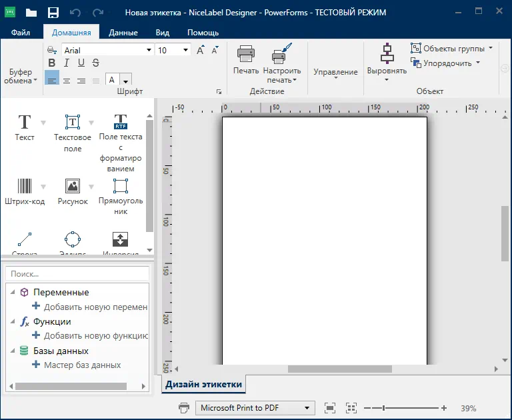Viewport: 512px width, 420px height.
Task: Decrease font size with smaller A icon
Action: (x=215, y=50)
